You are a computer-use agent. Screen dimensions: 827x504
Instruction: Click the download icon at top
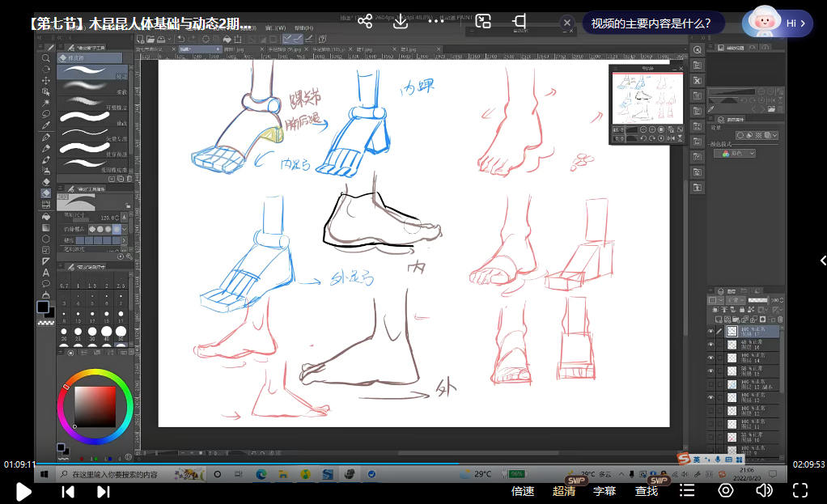(400, 21)
